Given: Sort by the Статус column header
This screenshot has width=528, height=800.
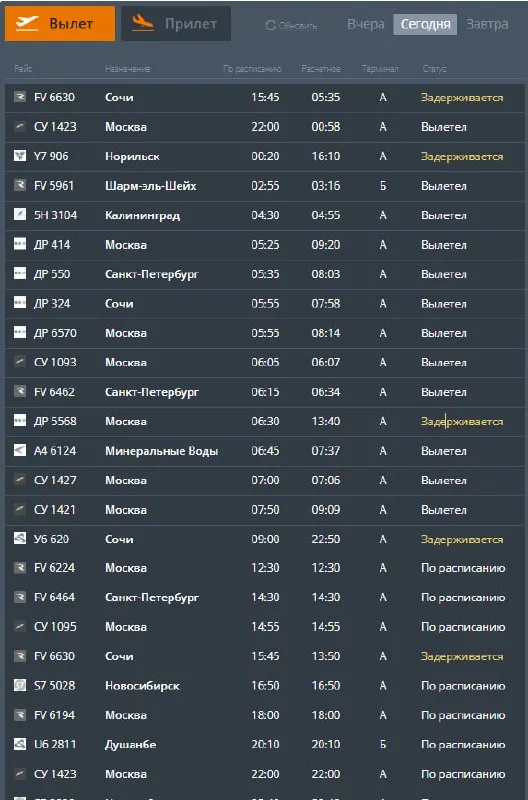Looking at the screenshot, I should (434, 68).
